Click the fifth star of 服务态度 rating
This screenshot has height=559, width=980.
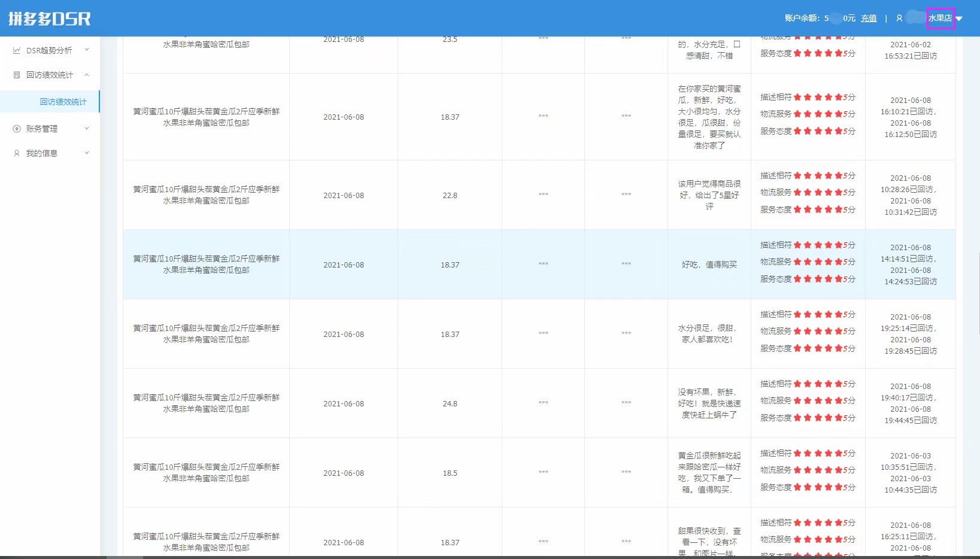coord(838,278)
